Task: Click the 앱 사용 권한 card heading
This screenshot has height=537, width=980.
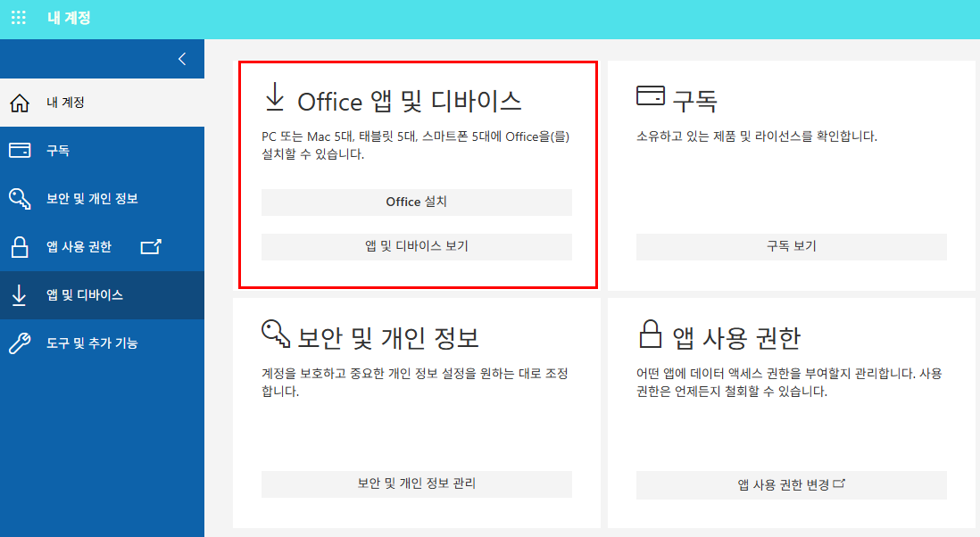Action: click(736, 338)
